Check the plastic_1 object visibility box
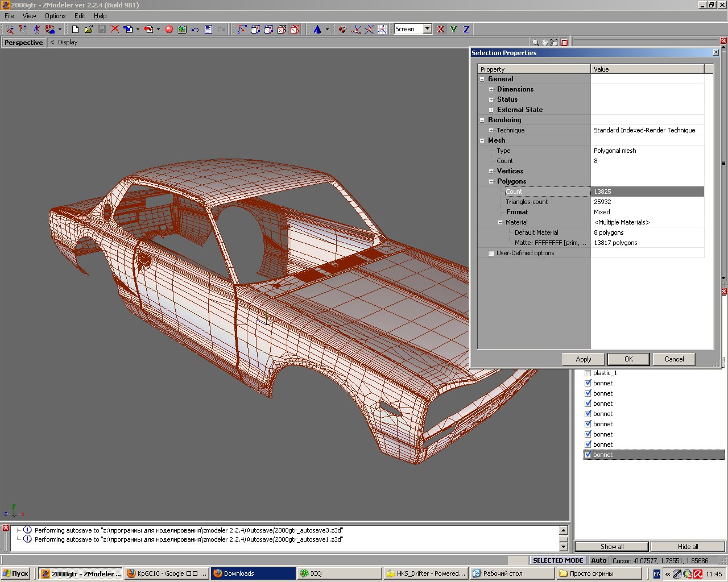 (588, 373)
